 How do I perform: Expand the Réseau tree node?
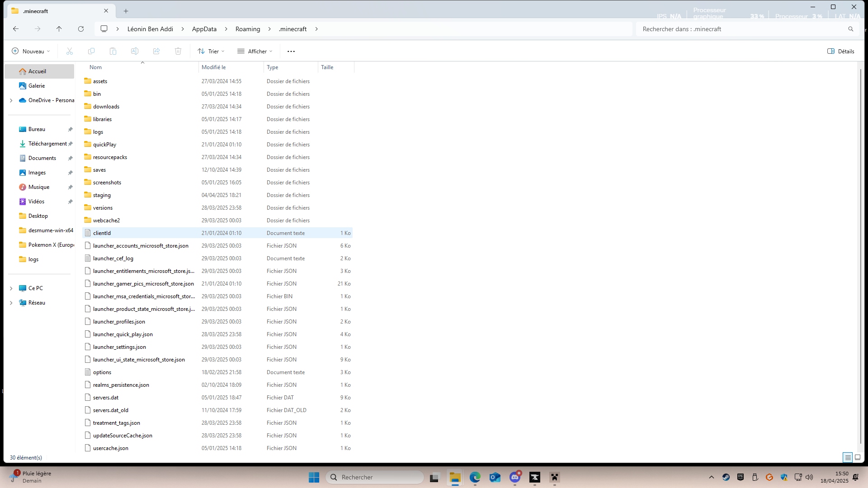click(x=11, y=303)
